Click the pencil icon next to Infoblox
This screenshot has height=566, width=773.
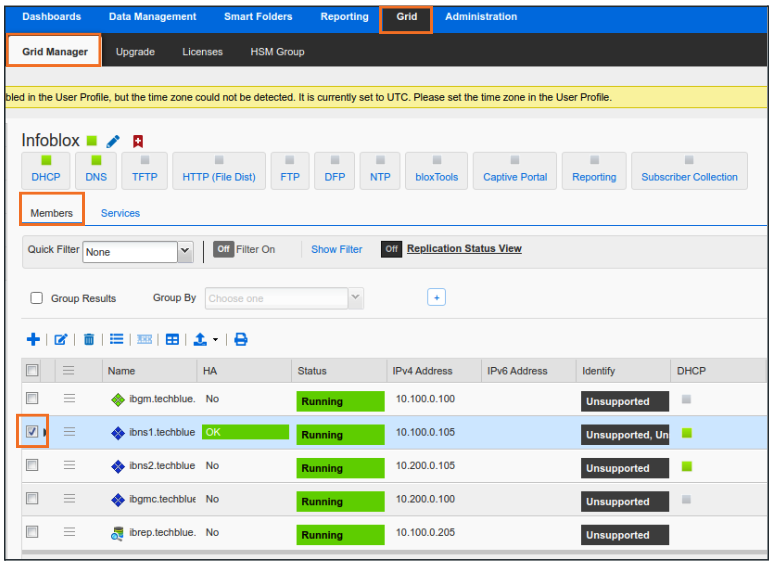click(x=113, y=142)
